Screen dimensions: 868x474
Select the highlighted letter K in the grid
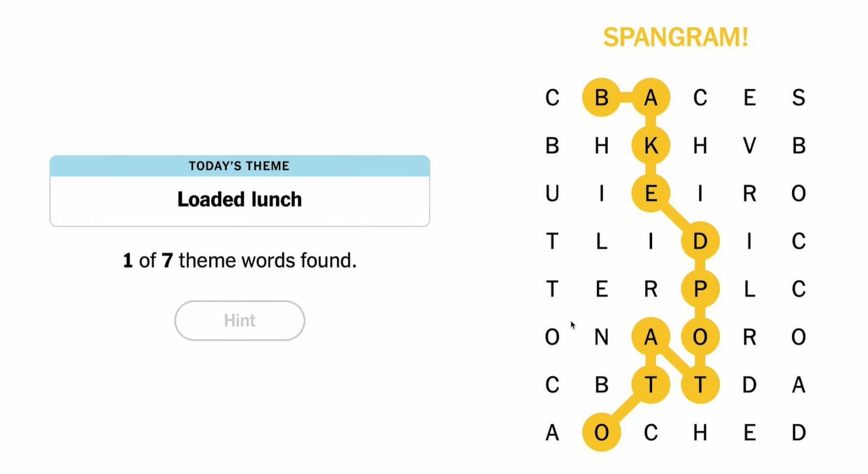(x=650, y=145)
